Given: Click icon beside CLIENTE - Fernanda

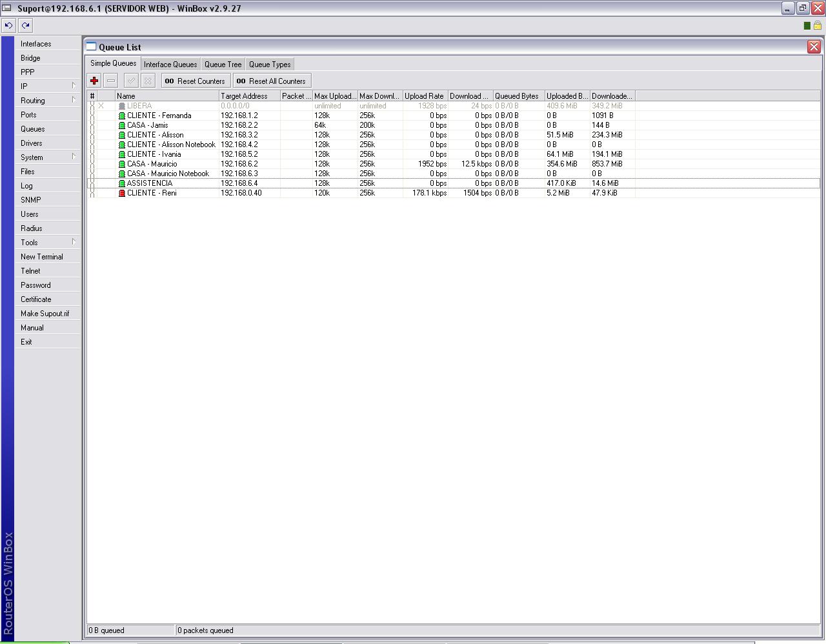Looking at the screenshot, I should (121, 116).
